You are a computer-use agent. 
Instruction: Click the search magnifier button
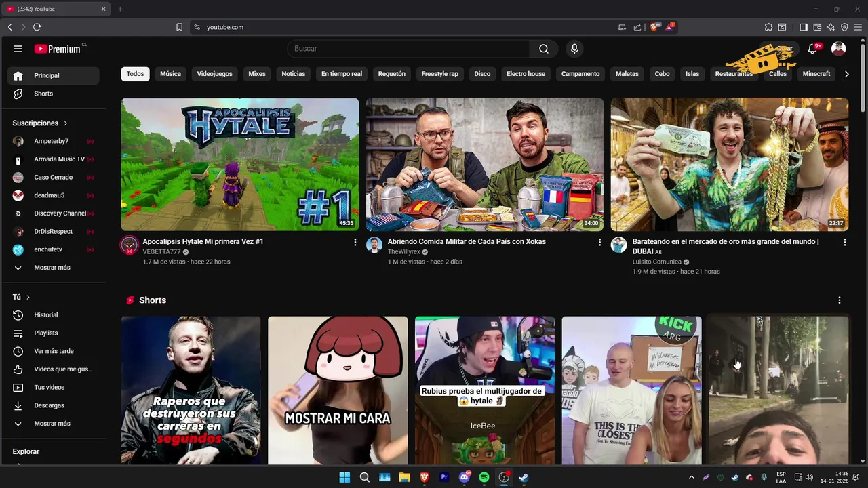pyautogui.click(x=544, y=49)
